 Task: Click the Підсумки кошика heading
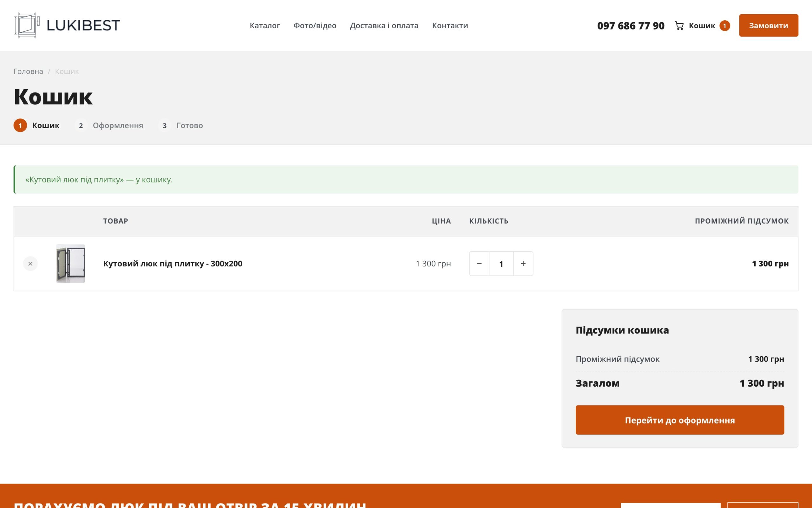point(622,330)
